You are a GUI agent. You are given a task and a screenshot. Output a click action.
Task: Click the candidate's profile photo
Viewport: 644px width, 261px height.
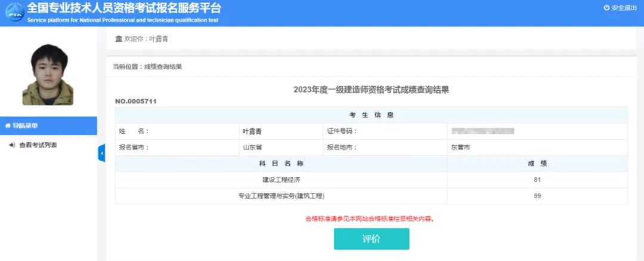pyautogui.click(x=48, y=74)
